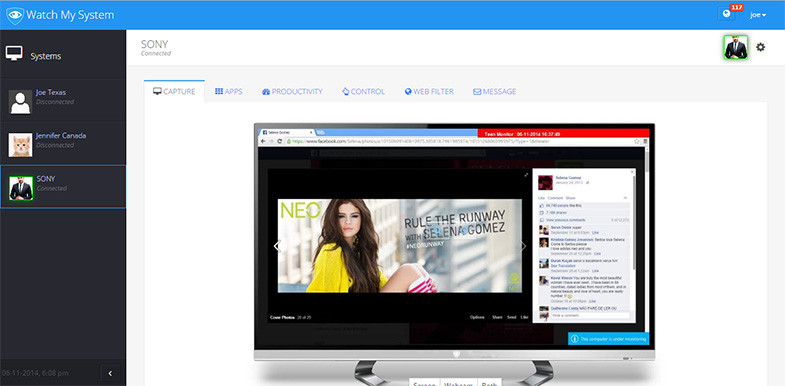This screenshot has width=785, height=386.
Task: Click the Webcam capture mode button
Action: tap(459, 383)
